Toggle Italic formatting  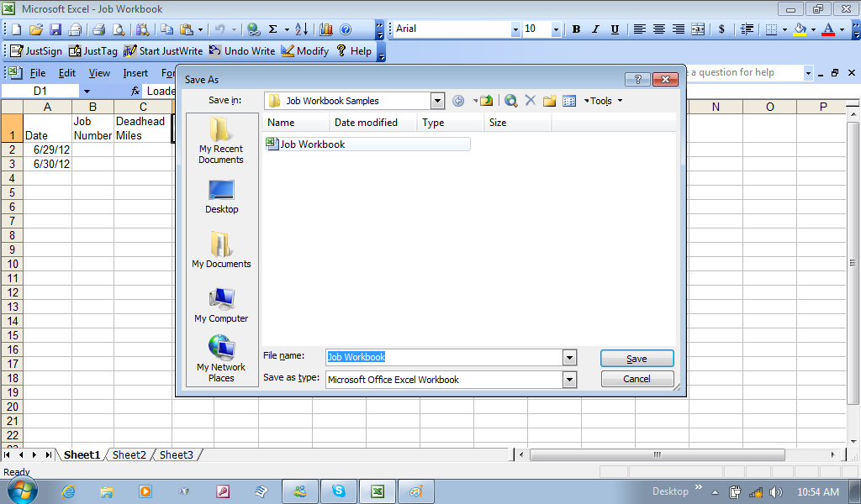(595, 29)
